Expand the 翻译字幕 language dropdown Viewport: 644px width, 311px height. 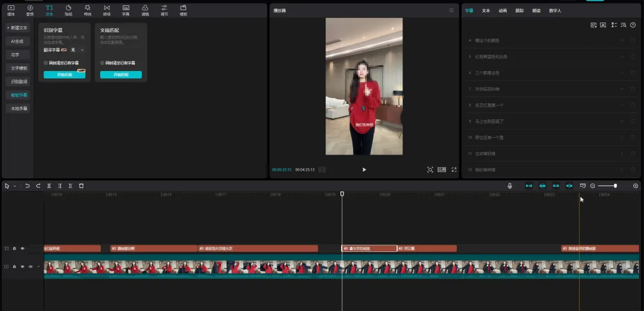(82, 50)
